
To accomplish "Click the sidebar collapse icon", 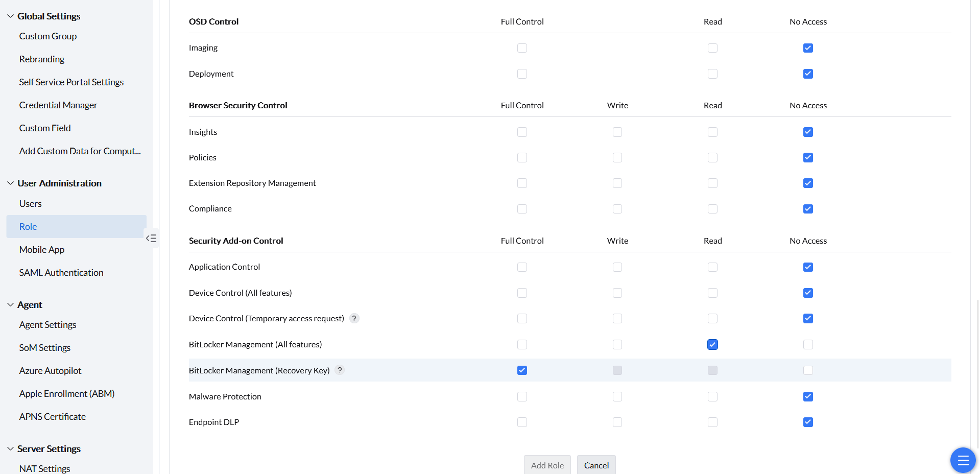I will (x=151, y=238).
